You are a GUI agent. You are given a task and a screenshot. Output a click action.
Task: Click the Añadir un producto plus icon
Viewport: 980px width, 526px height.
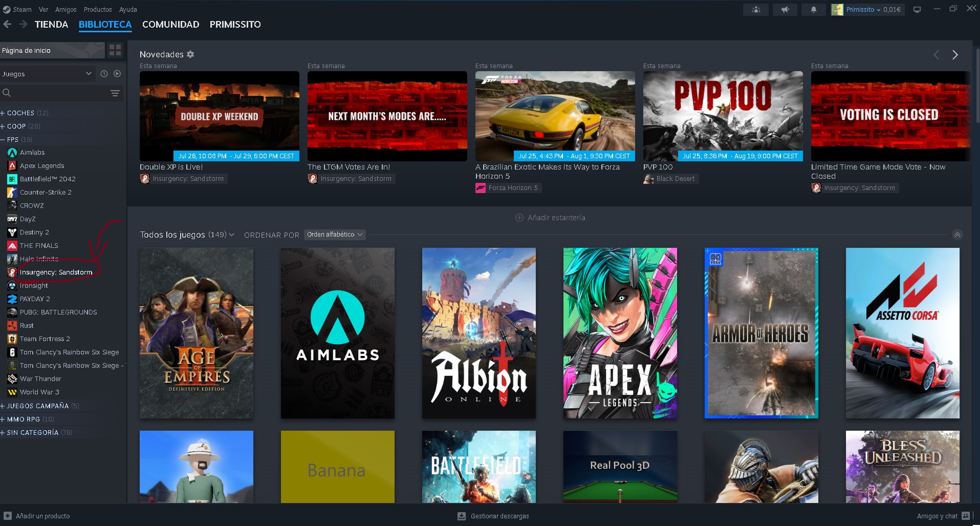tap(8, 516)
